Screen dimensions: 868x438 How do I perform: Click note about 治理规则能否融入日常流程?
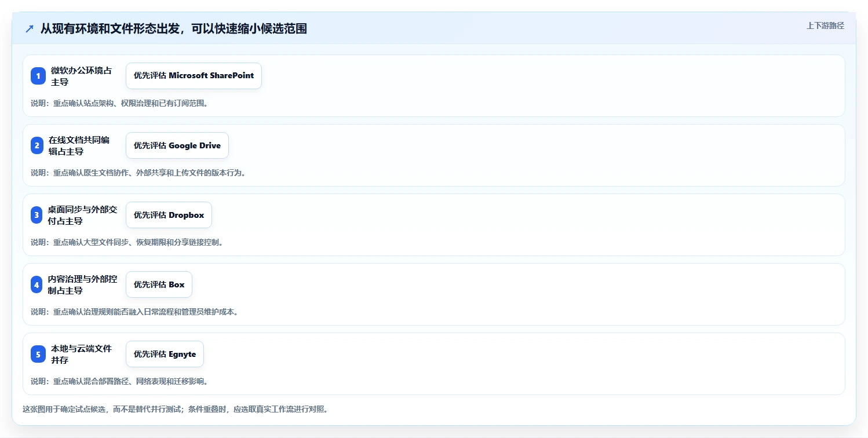coord(134,312)
